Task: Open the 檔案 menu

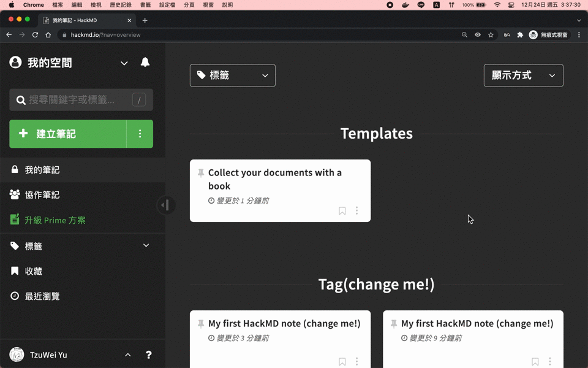Action: tap(58, 5)
